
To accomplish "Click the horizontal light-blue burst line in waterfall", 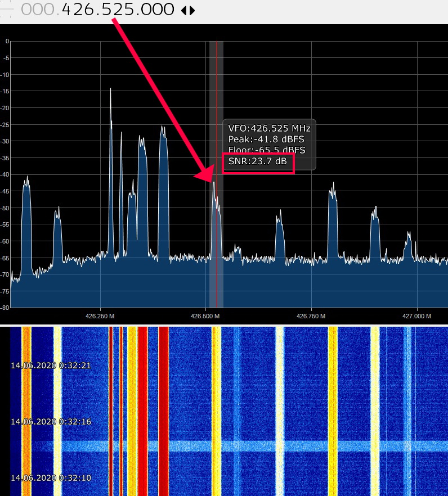I will pyautogui.click(x=241, y=446).
